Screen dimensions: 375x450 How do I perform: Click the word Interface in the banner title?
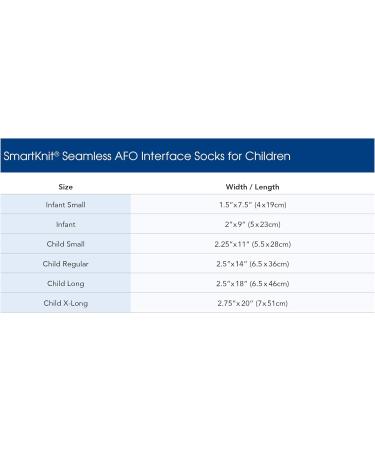(x=166, y=156)
